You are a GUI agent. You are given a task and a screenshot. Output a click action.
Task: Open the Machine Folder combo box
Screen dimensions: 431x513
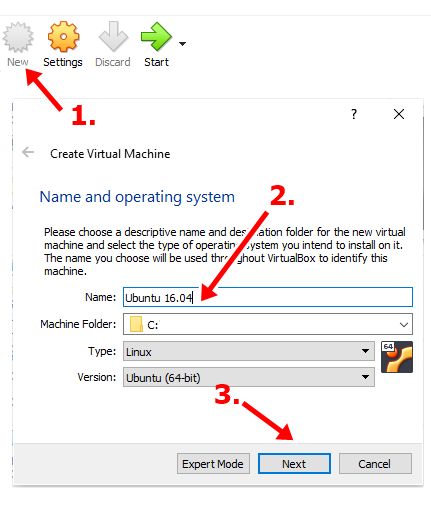click(268, 324)
